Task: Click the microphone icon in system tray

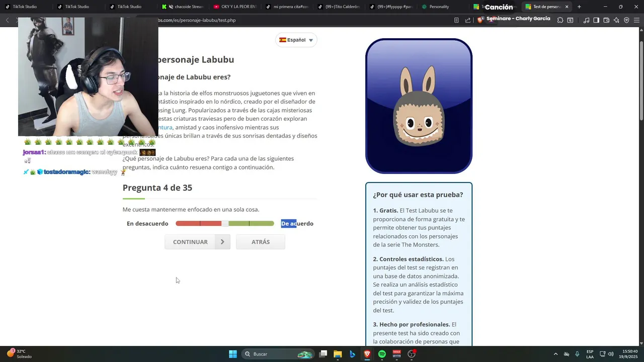Action: (577, 354)
